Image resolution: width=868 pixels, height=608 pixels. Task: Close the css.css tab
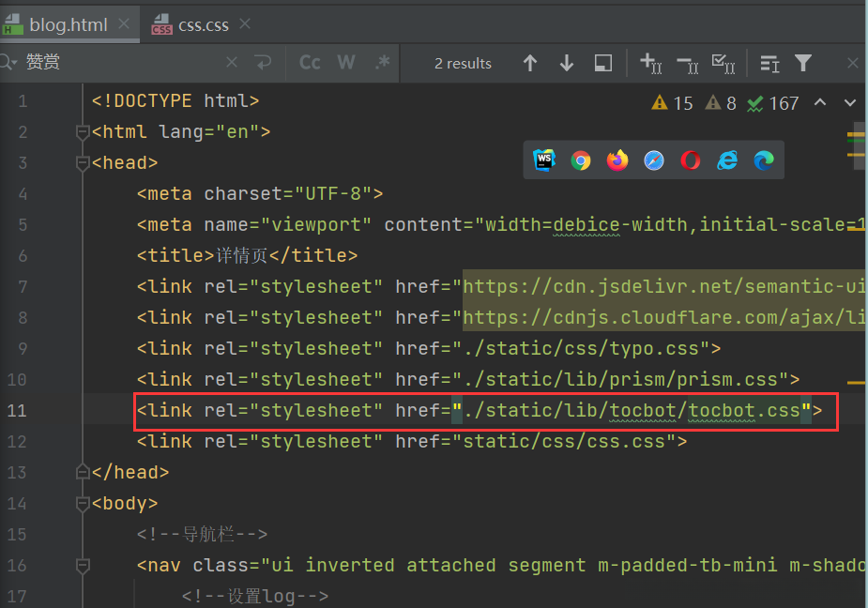(245, 23)
